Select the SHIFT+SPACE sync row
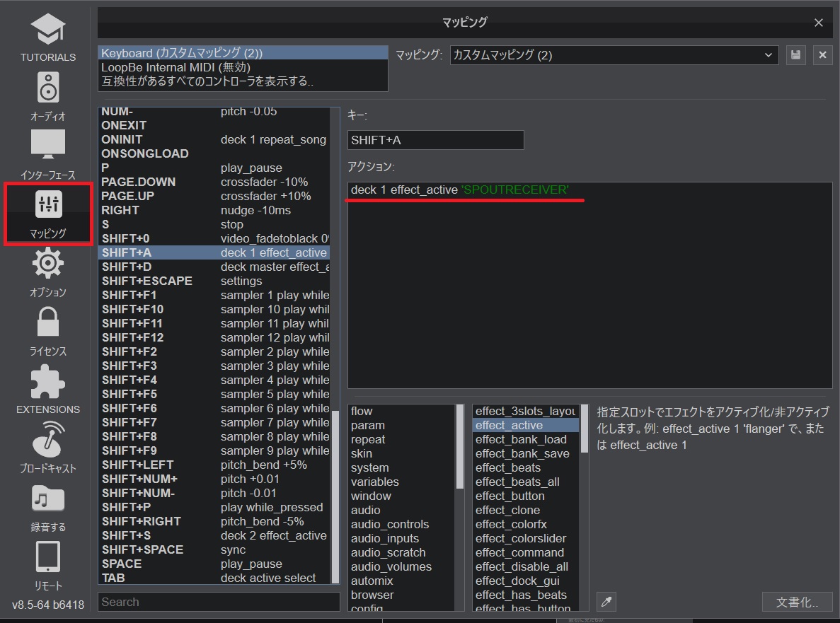 (x=214, y=549)
